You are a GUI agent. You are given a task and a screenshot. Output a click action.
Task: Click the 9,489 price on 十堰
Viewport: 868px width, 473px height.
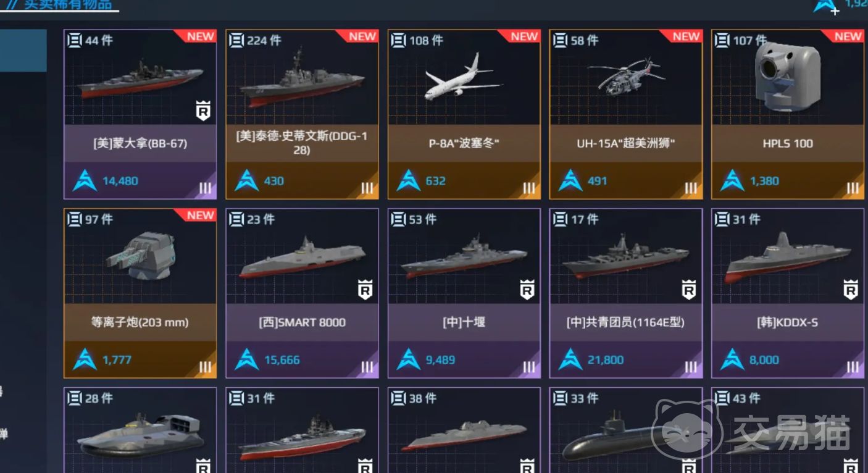440,360
